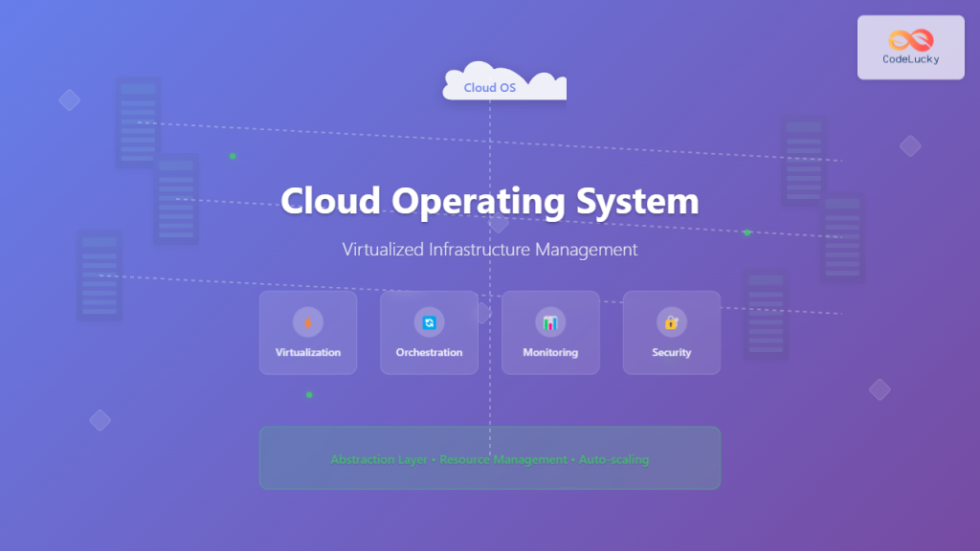
Task: Select the Orchestration tab label
Action: pos(429,352)
